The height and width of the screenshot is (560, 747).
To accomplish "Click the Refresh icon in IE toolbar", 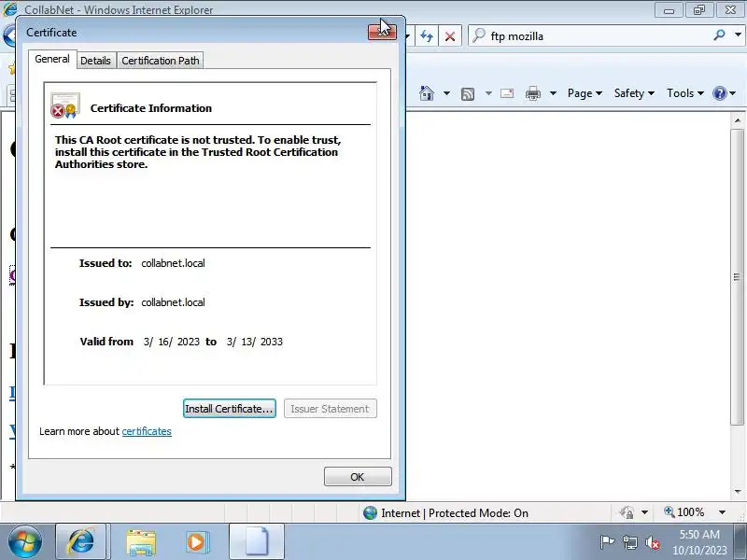I will pos(427,36).
